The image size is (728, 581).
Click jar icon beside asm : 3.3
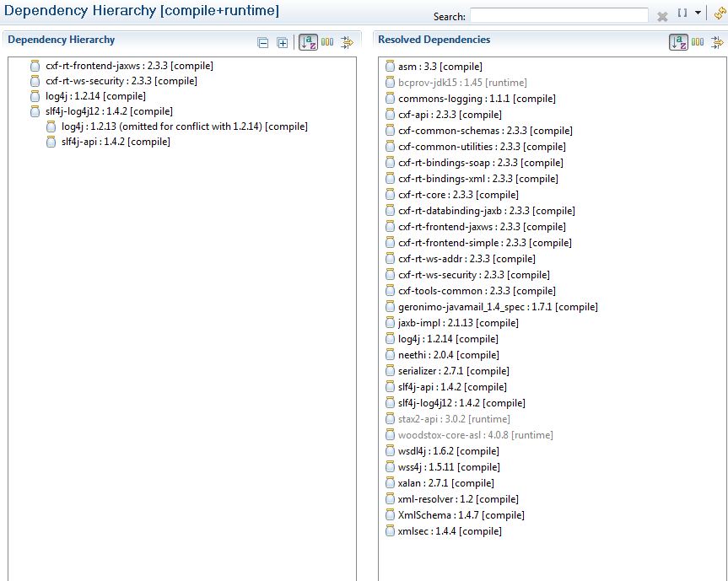coord(390,67)
